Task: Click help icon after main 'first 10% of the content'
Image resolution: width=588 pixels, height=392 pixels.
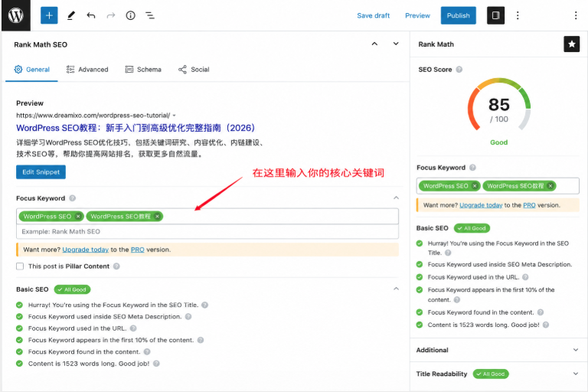Action: 201,340
